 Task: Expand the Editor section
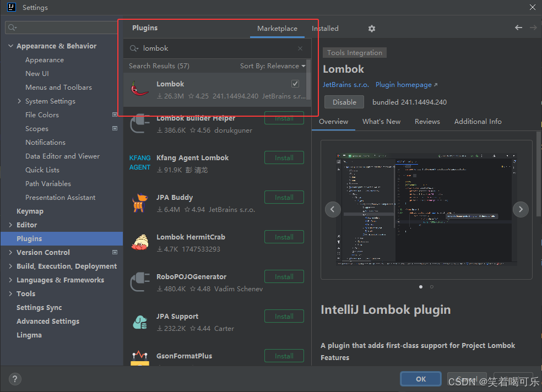[x=10, y=225]
